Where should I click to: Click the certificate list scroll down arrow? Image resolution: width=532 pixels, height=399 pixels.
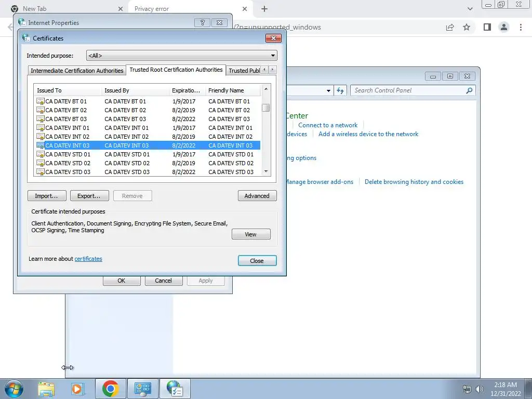click(266, 171)
